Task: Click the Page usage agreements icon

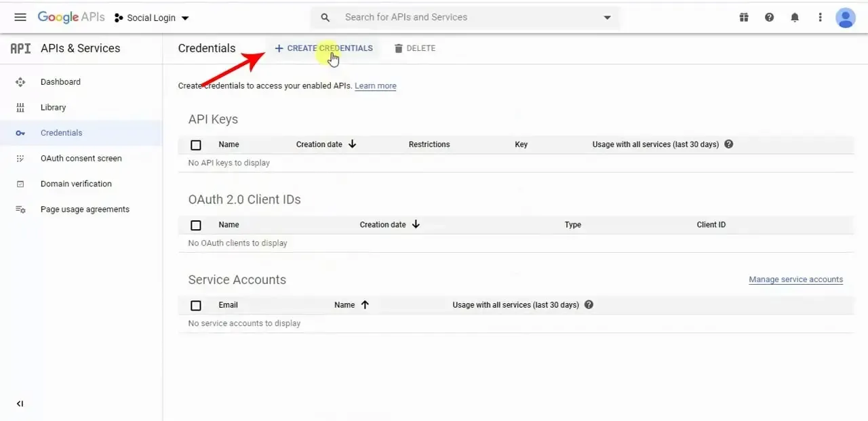Action: point(20,209)
